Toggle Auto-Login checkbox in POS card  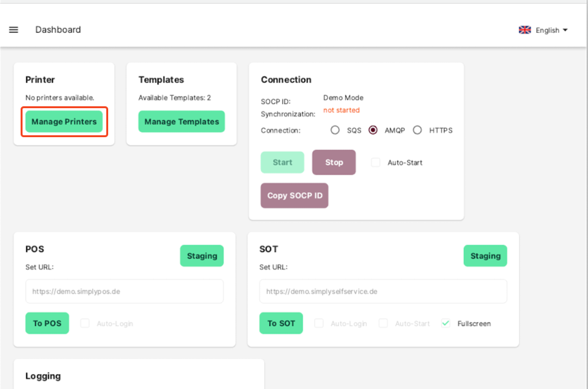pos(85,323)
